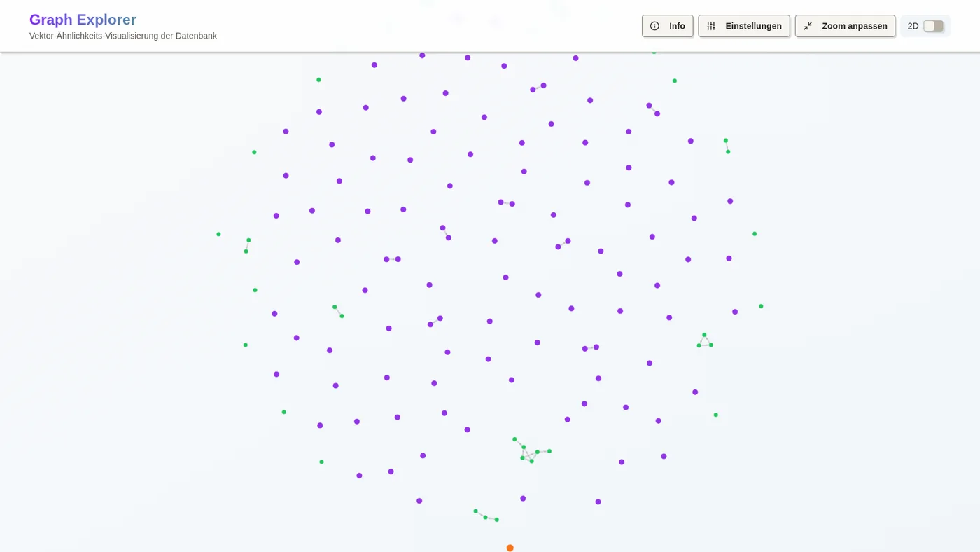Viewport: 980px width, 552px height.
Task: Open Einstellungen settings panel
Action: click(744, 26)
